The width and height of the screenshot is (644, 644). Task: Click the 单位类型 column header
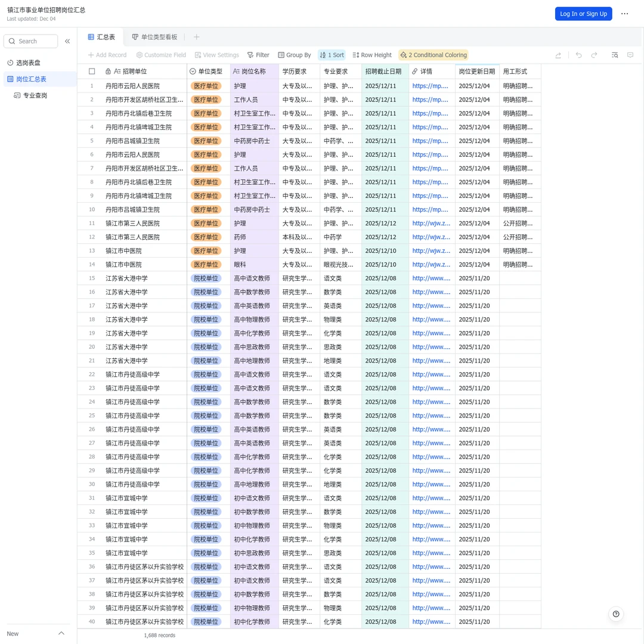point(209,72)
